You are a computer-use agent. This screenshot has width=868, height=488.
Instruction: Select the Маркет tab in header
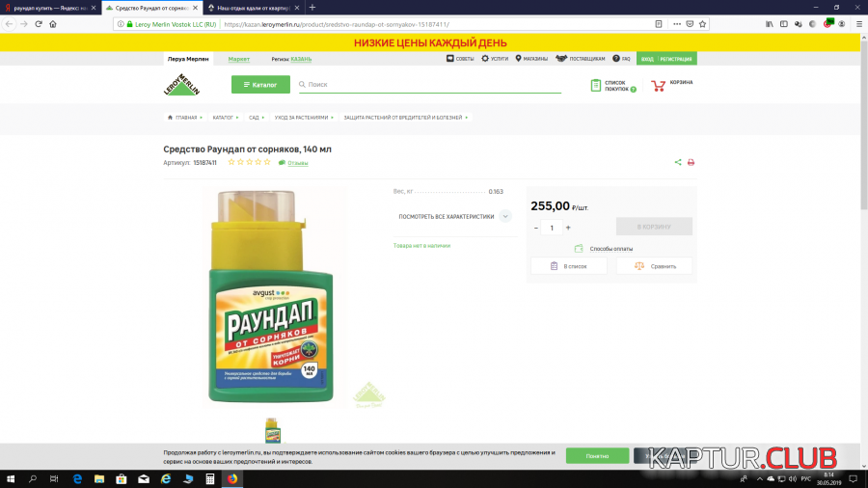238,59
